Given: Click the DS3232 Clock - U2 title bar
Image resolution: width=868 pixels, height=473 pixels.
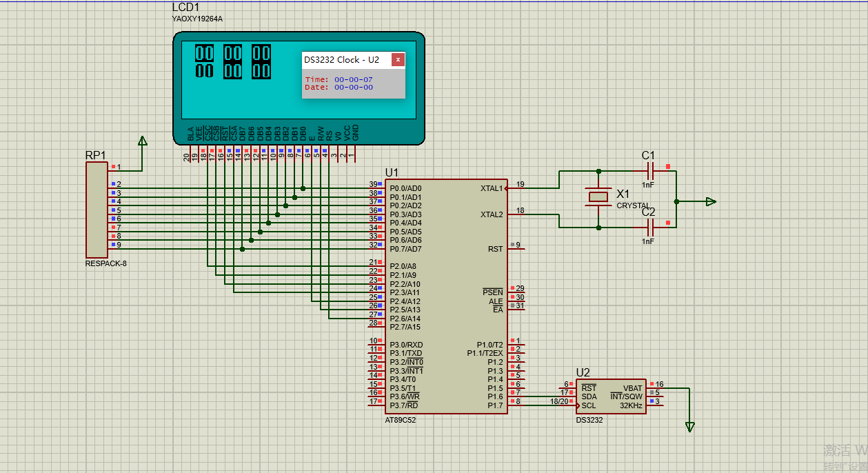Looking at the screenshot, I should (347, 60).
